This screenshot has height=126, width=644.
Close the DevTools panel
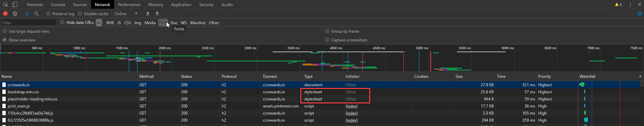(x=639, y=5)
